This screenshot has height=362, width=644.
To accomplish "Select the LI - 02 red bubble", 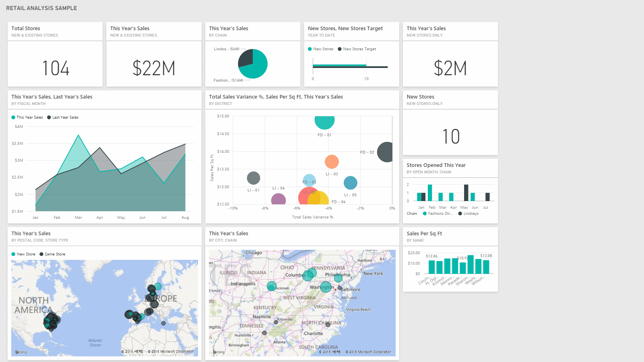I will 305,196.
